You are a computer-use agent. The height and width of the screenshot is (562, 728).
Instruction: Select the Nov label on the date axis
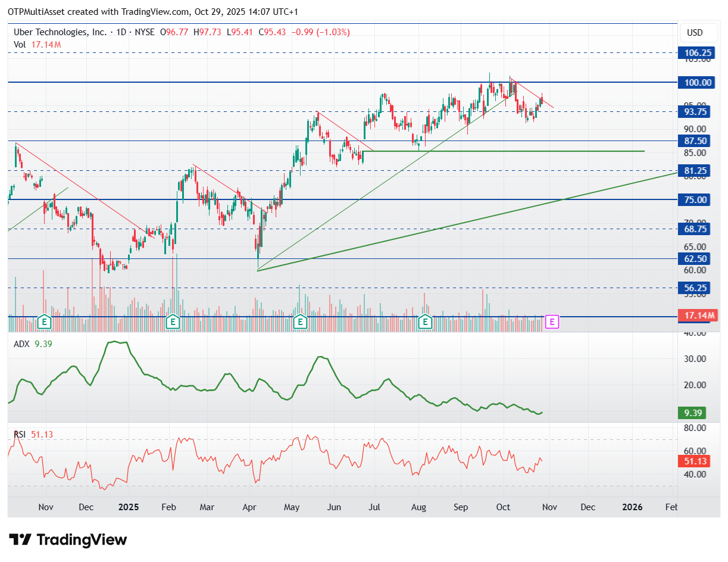pyautogui.click(x=46, y=507)
